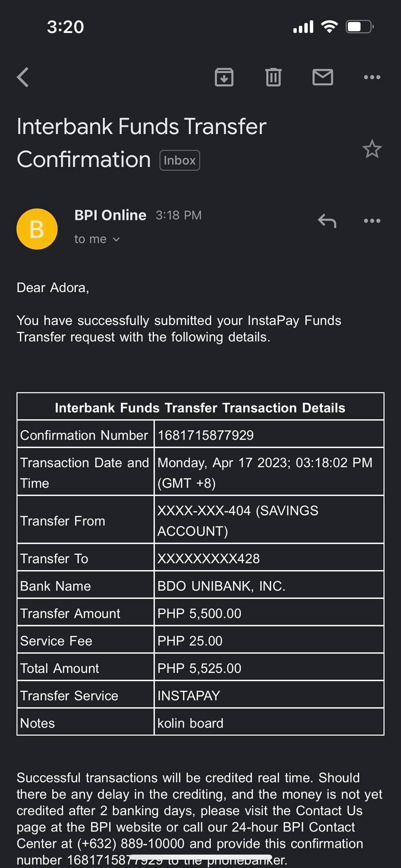Go back to the inbox list
Screen dimensions: 401x868
tap(23, 77)
